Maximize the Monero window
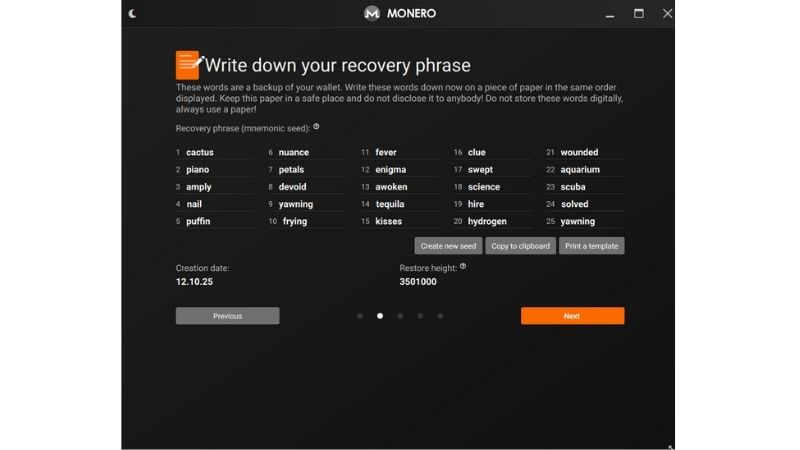The height and width of the screenshot is (450, 800). click(639, 13)
